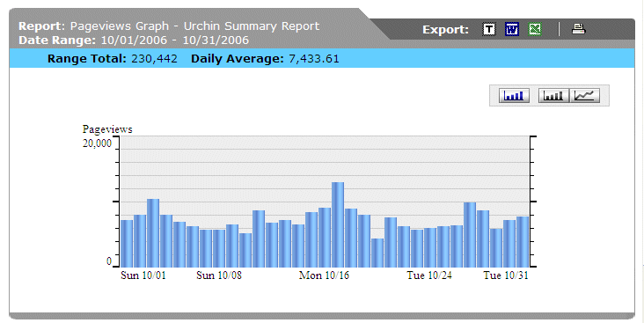
Task: Switch to the blue bar graph view
Action: click(x=514, y=96)
